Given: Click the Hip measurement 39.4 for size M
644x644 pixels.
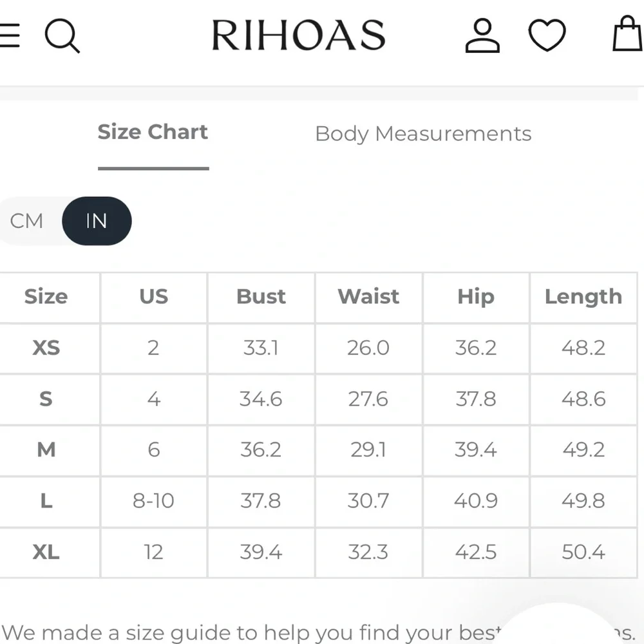Looking at the screenshot, I should 475,450.
